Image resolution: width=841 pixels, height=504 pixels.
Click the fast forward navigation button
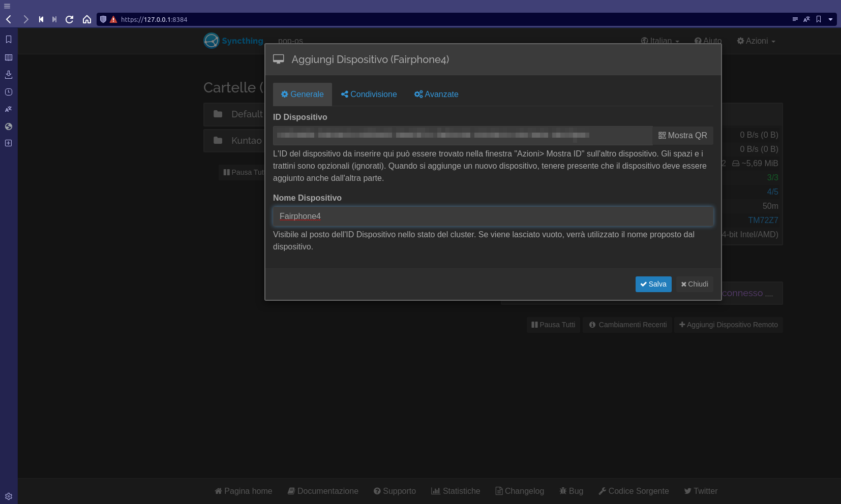pos(54,19)
